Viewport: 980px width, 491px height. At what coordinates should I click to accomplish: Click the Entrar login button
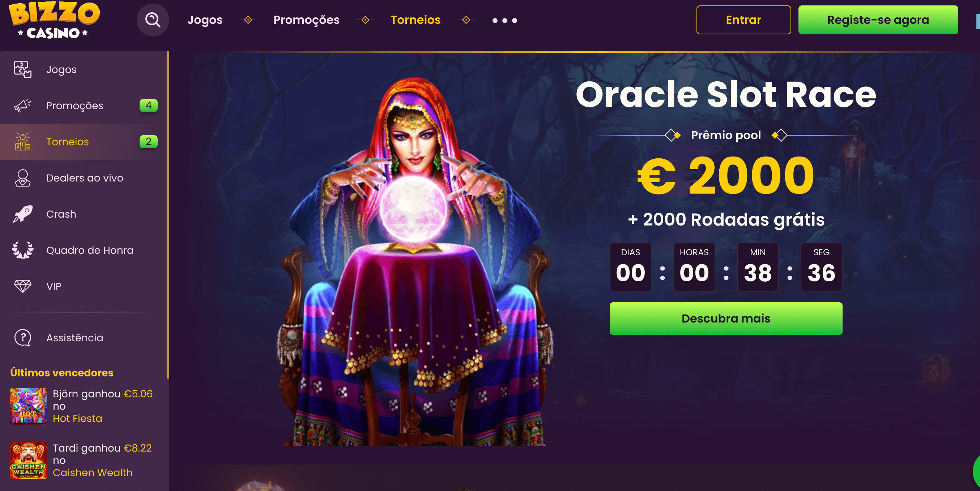743,20
